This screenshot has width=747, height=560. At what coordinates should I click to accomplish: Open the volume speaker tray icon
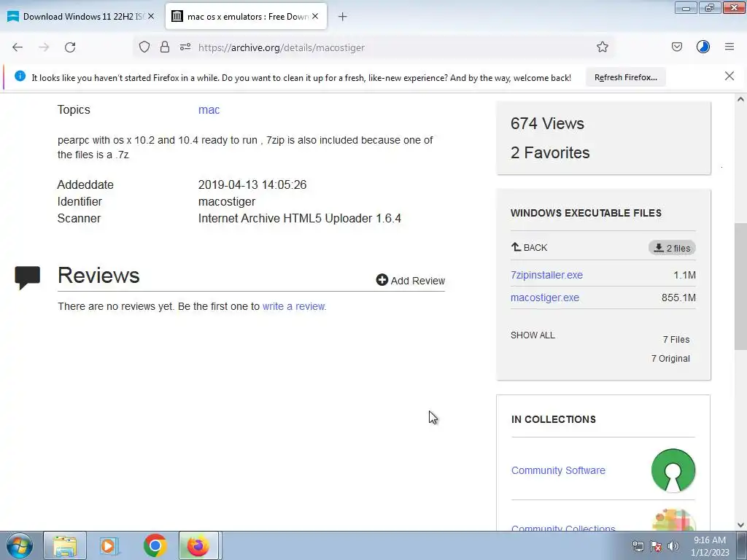[x=673, y=546]
